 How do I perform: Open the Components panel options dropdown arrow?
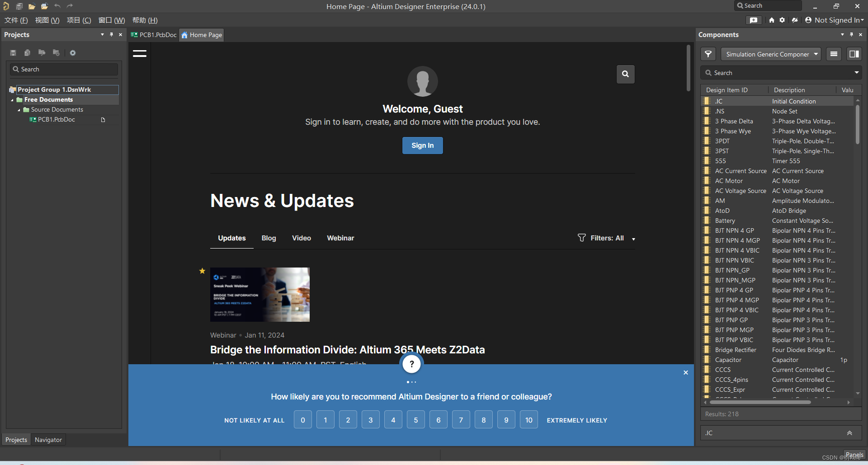coord(842,34)
